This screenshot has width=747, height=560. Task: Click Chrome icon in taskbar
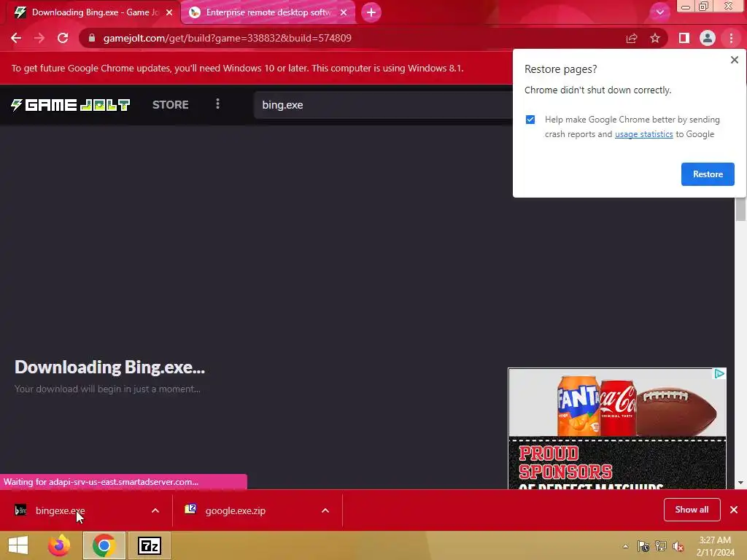pyautogui.click(x=104, y=545)
